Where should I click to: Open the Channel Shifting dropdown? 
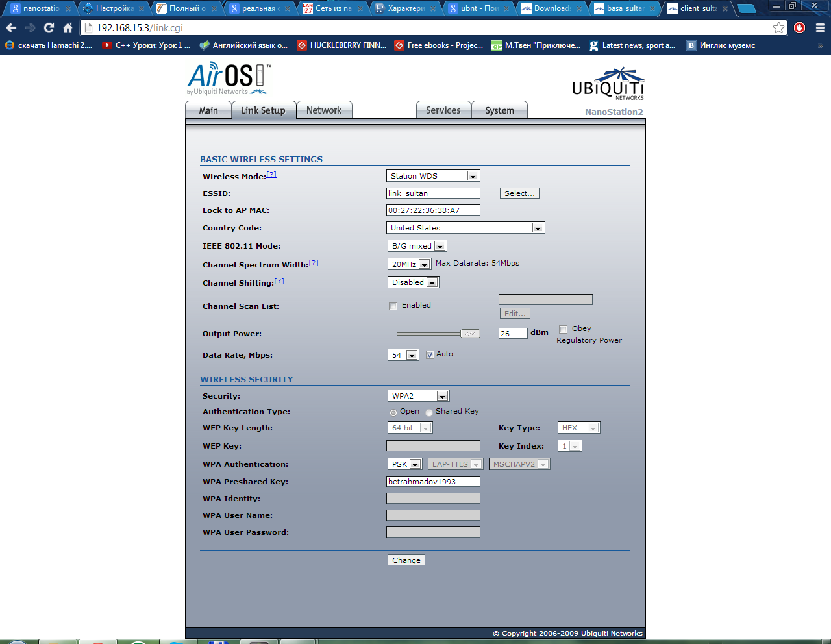point(414,282)
